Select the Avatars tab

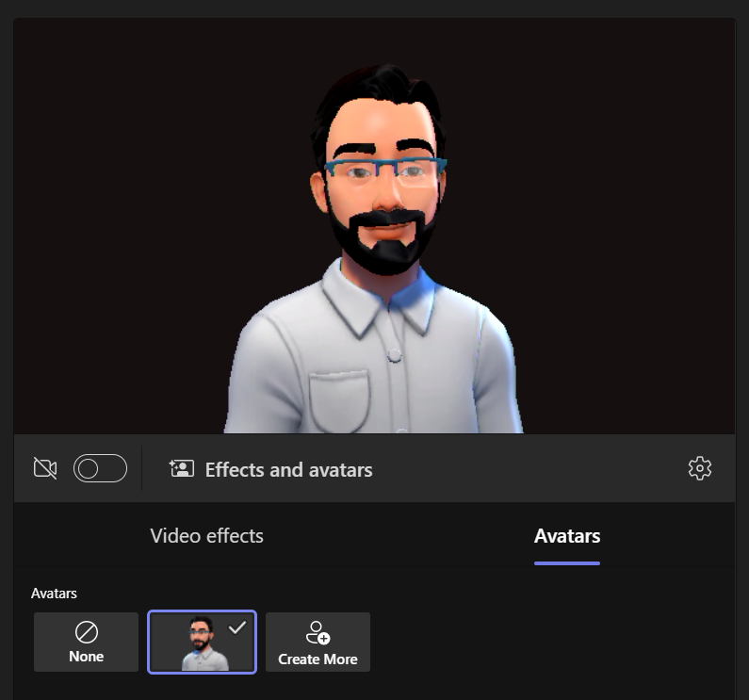coord(566,536)
